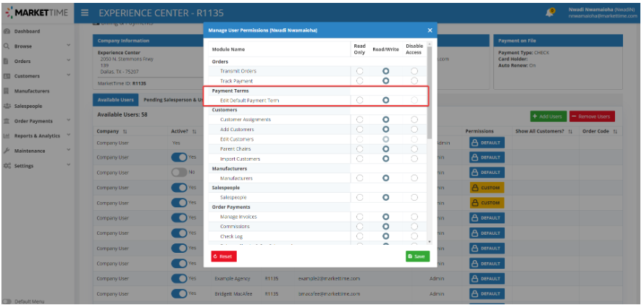The height and width of the screenshot is (305, 644).
Task: Click the Reports & Analytics sidebar icon
Action: tap(7, 136)
